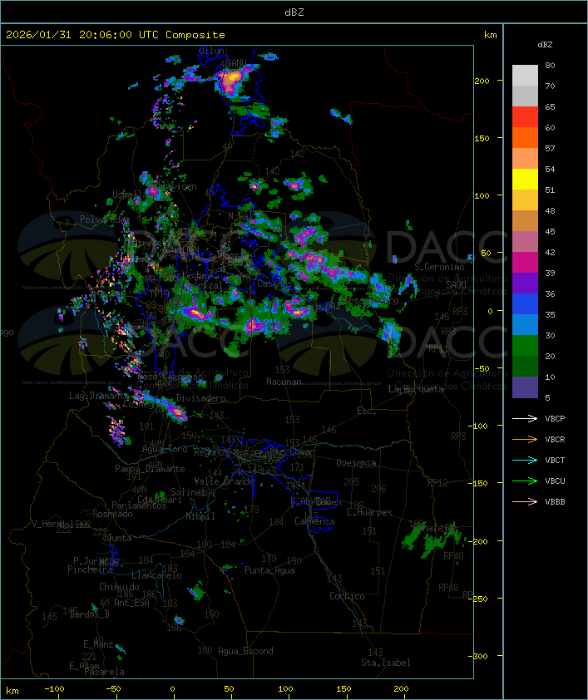Click the Sta.Isabel label on the map

385,663
